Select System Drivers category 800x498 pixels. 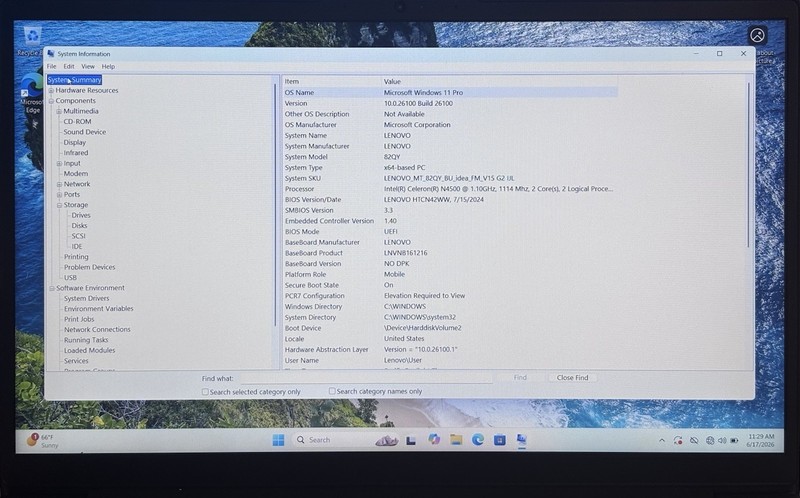point(86,298)
